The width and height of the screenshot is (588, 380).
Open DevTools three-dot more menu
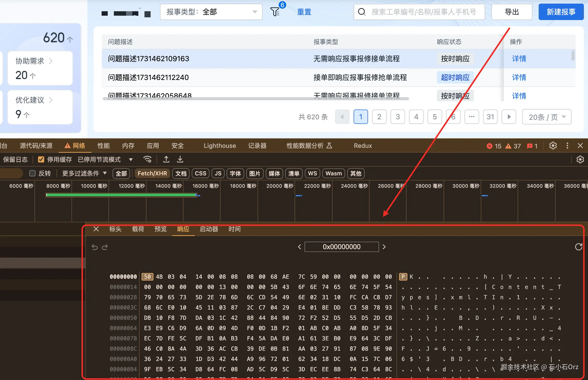[x=567, y=146]
